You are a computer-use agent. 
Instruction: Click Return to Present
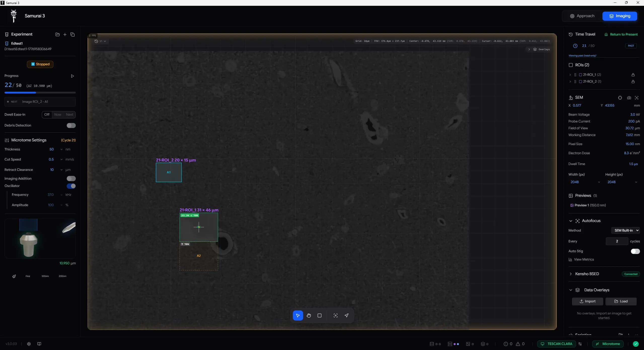[x=621, y=35]
